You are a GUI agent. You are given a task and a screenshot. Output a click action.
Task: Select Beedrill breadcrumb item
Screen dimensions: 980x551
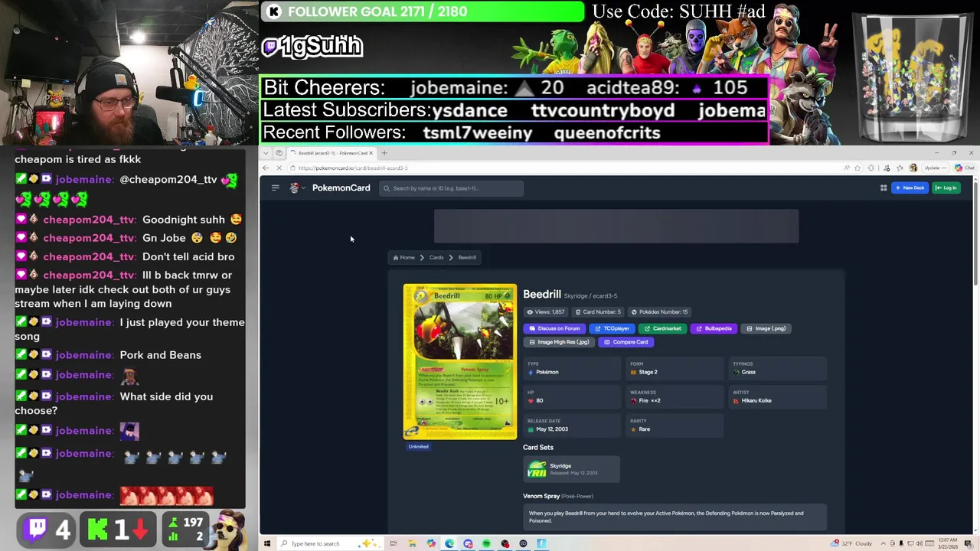(x=467, y=258)
